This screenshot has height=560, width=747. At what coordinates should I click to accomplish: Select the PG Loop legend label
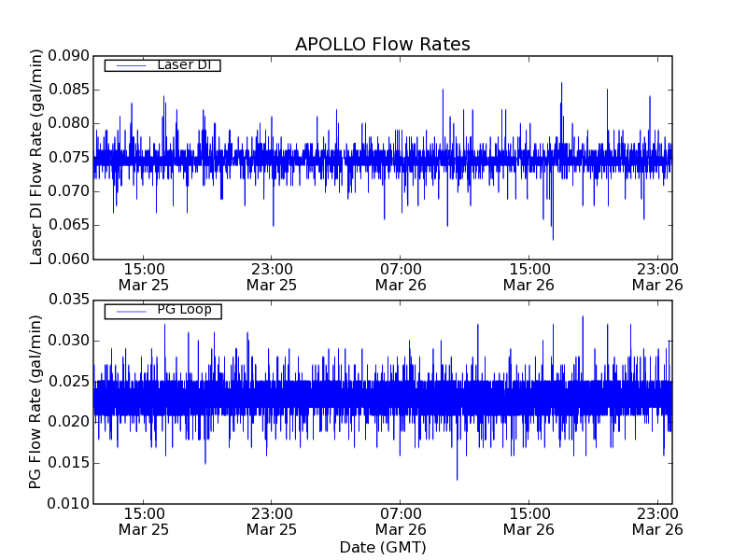(184, 311)
